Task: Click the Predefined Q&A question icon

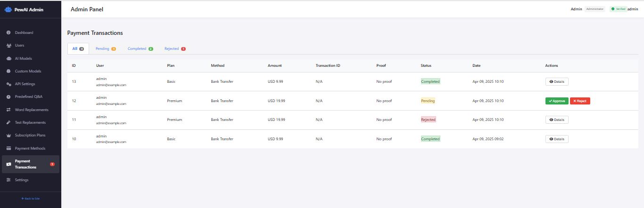Action: 8,97
